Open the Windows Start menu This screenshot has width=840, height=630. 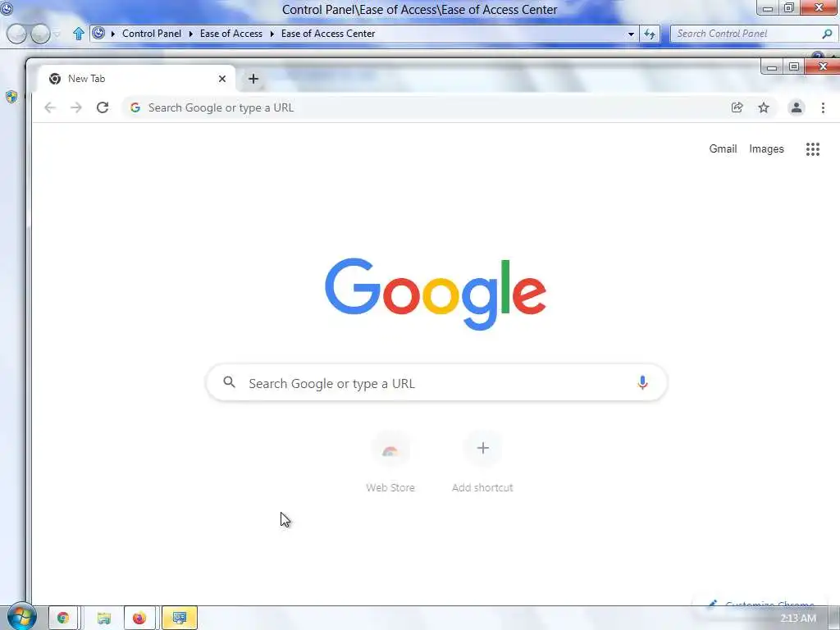click(x=22, y=616)
